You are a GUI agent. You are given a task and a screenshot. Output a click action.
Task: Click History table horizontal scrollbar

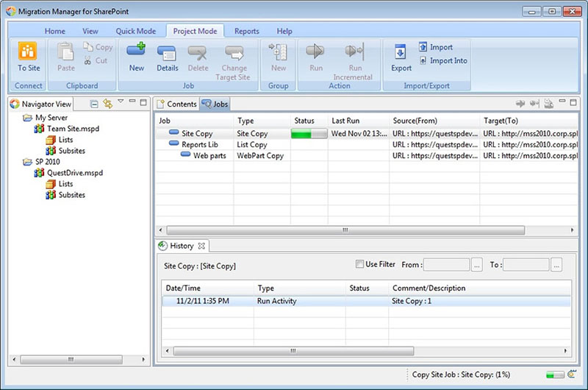click(293, 351)
